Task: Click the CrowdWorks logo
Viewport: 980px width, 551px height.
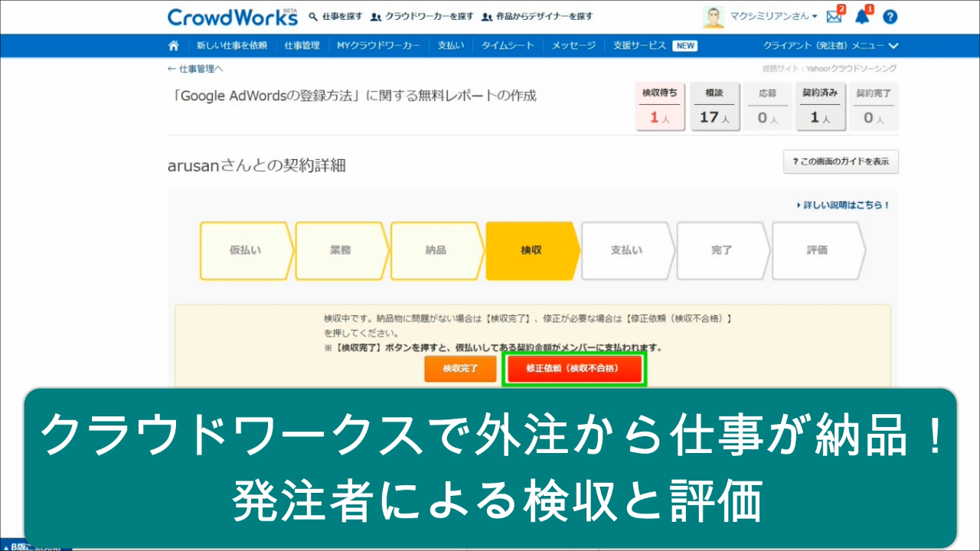Action: 232,17
